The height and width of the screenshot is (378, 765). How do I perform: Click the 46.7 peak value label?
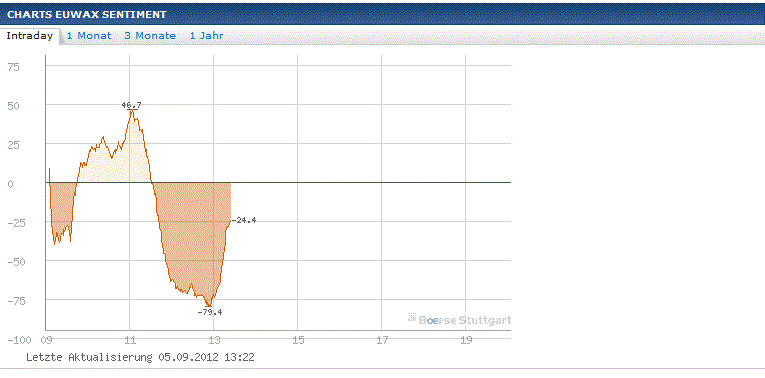coord(132,105)
